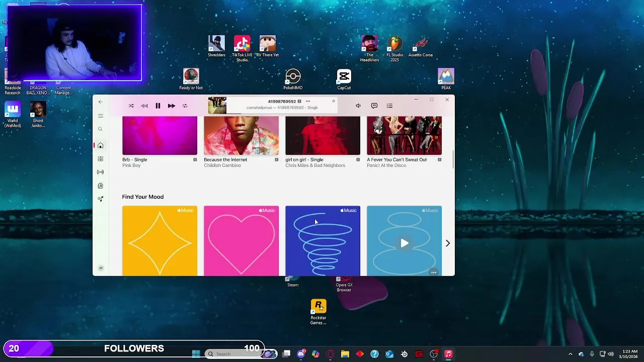This screenshot has height=362, width=644.
Task: Click the Brb - Single title text
Action: point(135,160)
